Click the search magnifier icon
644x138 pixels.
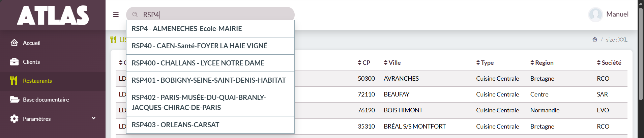[x=135, y=15]
